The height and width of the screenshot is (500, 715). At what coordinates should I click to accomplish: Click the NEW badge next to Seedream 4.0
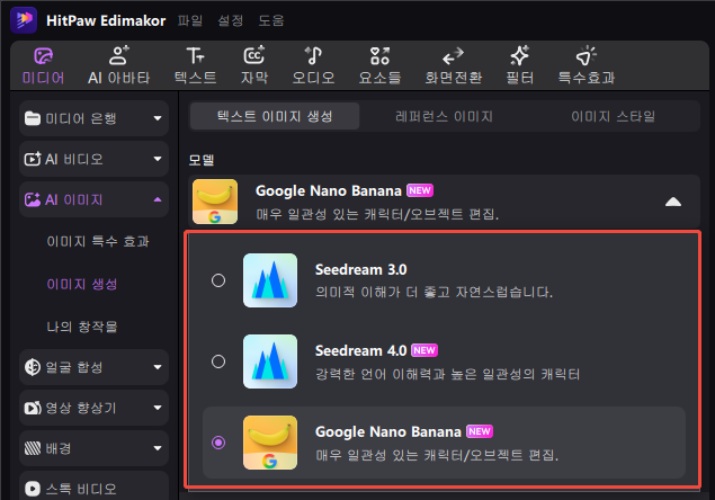424,350
